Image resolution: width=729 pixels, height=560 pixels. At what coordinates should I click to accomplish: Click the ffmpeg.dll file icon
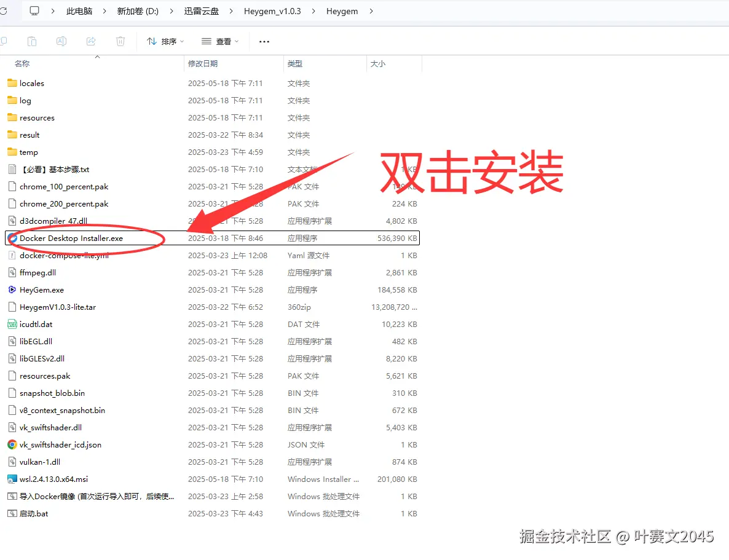[x=12, y=272]
